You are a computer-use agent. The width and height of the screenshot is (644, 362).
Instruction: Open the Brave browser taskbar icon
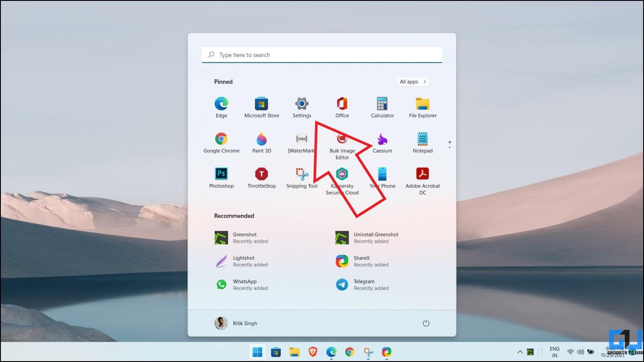(x=313, y=352)
